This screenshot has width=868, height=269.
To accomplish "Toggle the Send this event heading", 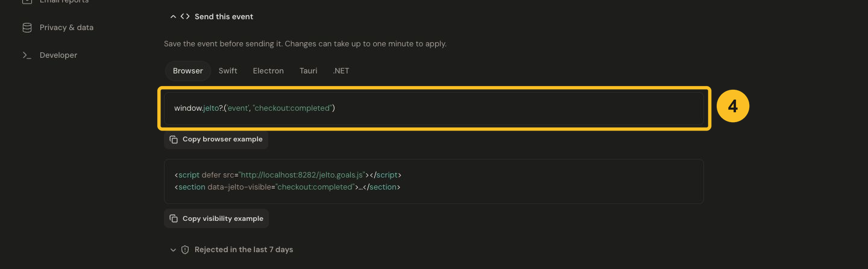I will pos(224,17).
